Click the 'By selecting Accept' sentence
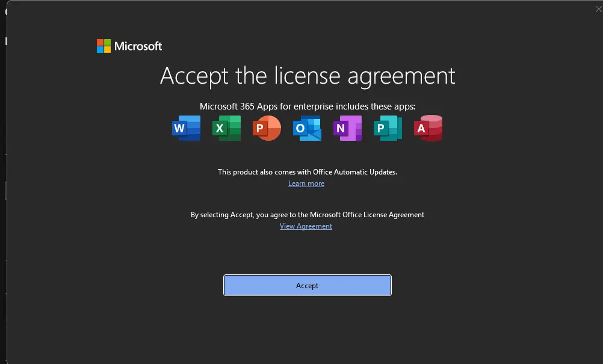 [308, 215]
